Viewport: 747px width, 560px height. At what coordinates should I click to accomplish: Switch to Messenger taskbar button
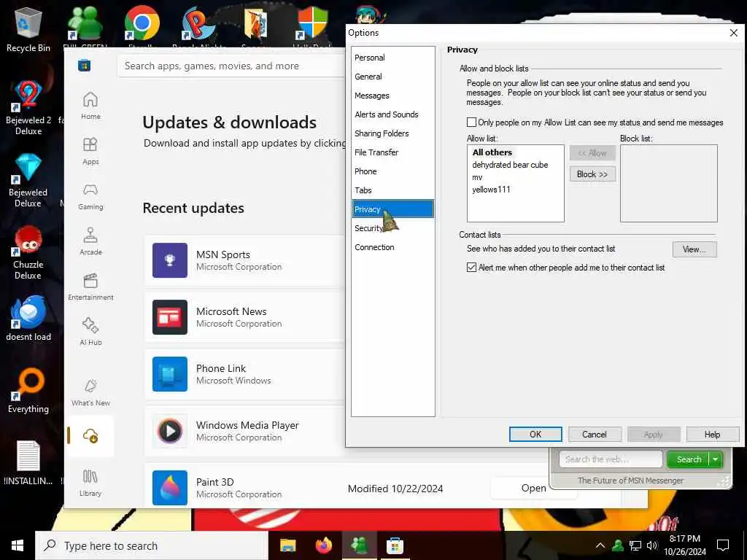click(x=359, y=545)
